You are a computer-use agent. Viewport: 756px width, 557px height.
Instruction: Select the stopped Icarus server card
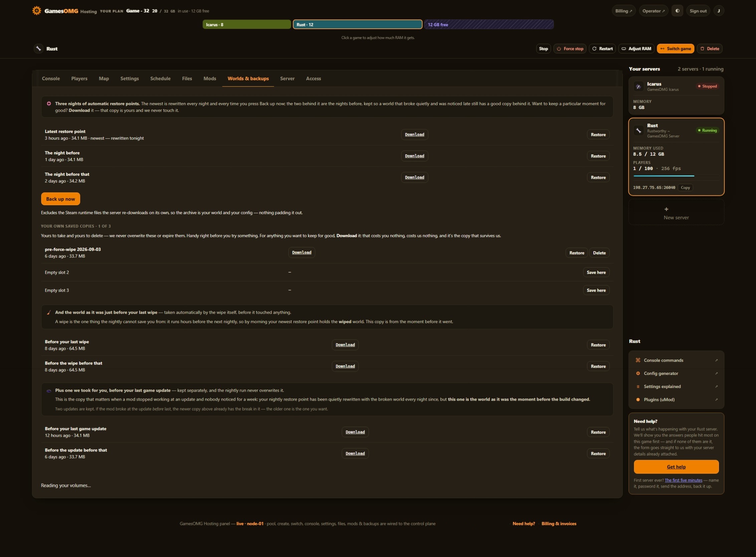click(676, 96)
